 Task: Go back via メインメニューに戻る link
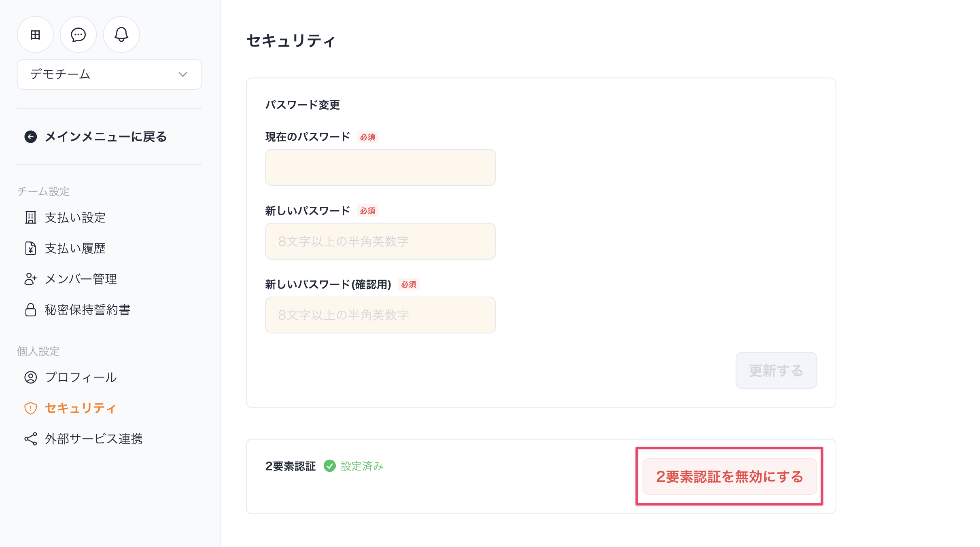(106, 137)
